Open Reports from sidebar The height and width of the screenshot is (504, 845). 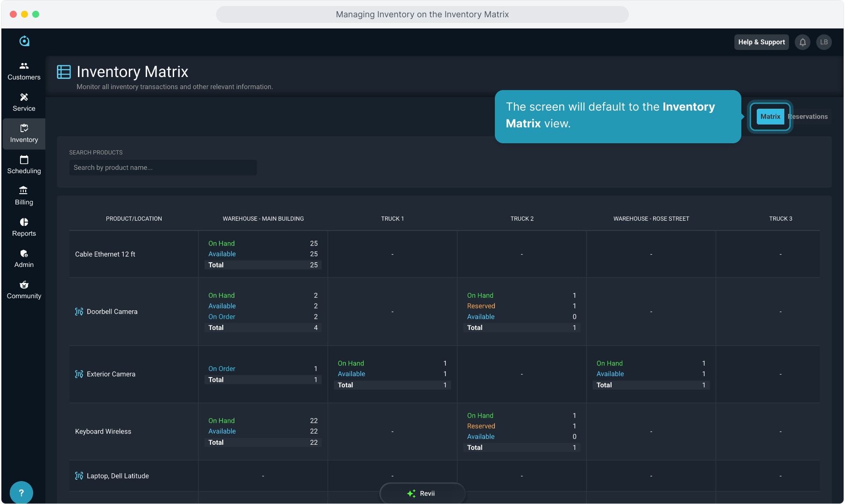24,227
